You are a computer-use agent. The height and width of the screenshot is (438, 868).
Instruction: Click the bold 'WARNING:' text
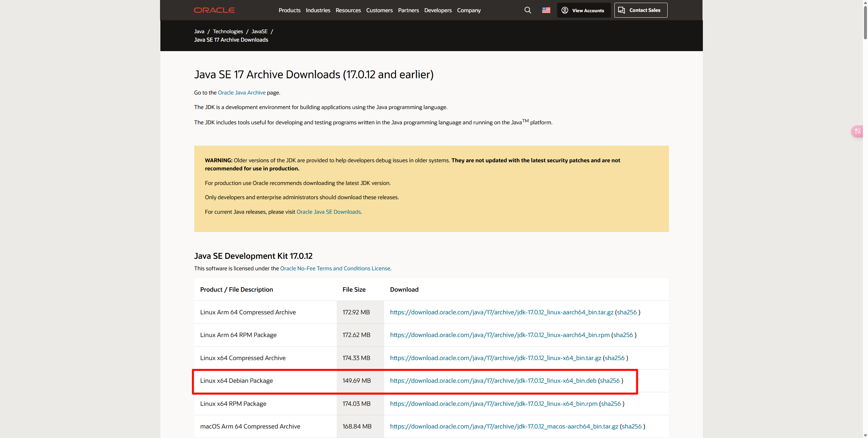(x=219, y=161)
